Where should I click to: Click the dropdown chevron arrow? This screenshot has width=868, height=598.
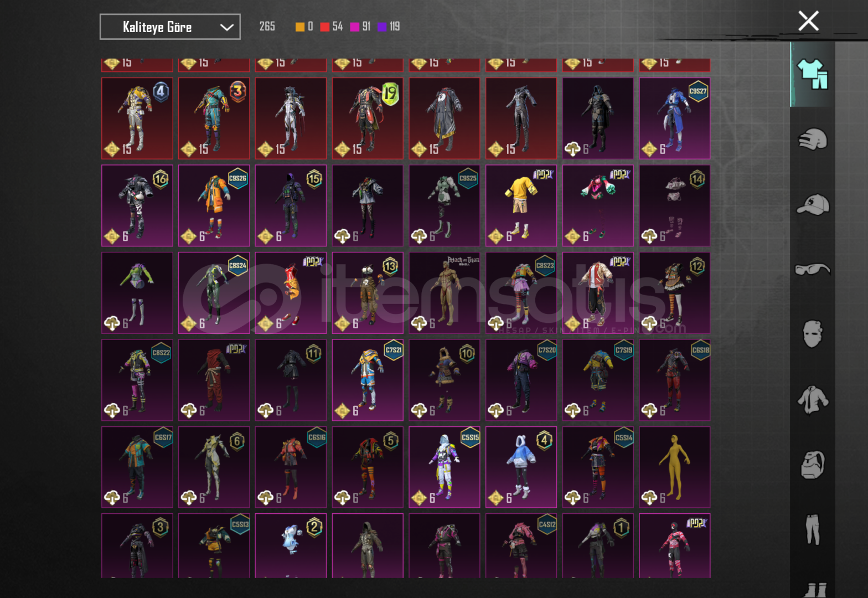click(x=226, y=27)
